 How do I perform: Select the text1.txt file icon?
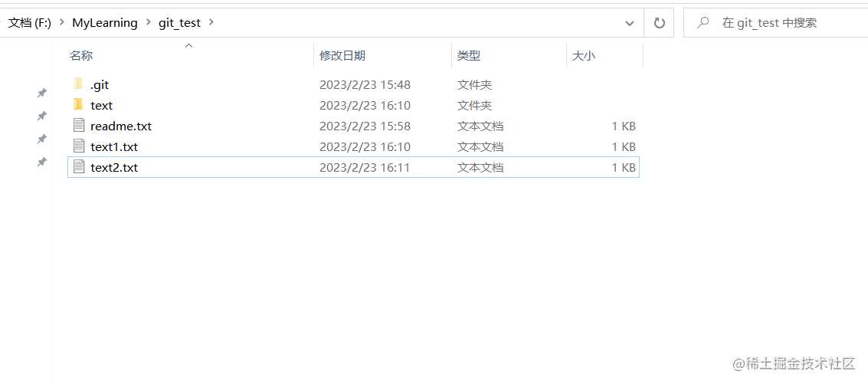coord(79,146)
